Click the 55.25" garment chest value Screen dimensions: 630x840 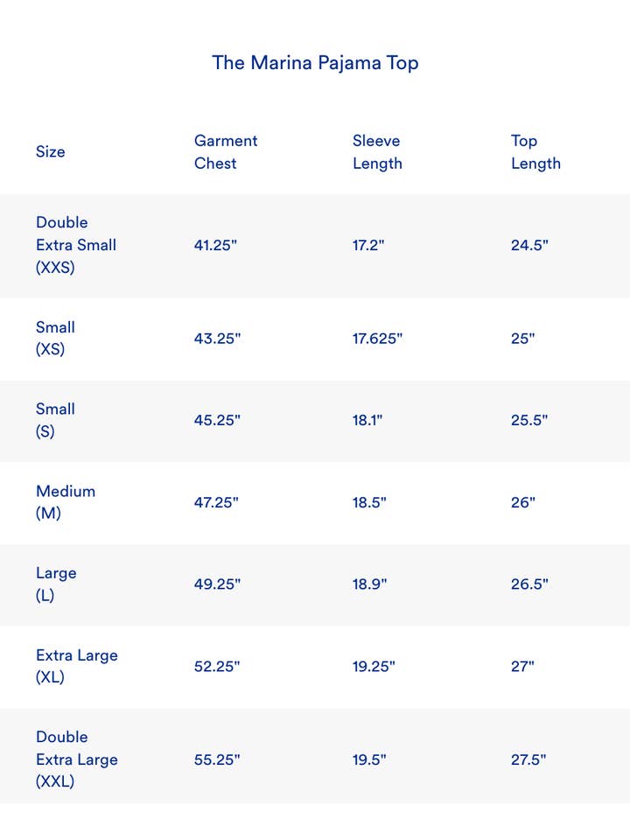click(217, 759)
